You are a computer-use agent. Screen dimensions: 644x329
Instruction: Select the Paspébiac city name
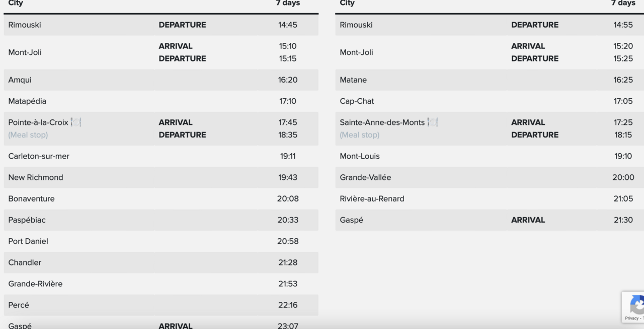point(27,220)
